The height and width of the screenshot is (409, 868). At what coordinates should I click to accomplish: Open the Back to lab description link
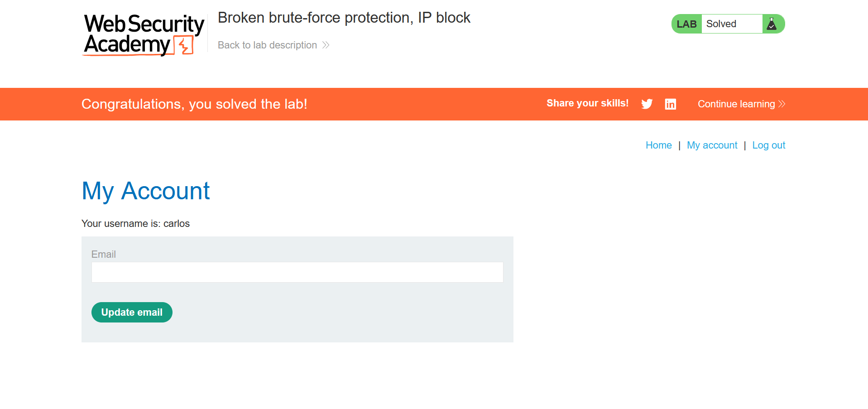(267, 45)
